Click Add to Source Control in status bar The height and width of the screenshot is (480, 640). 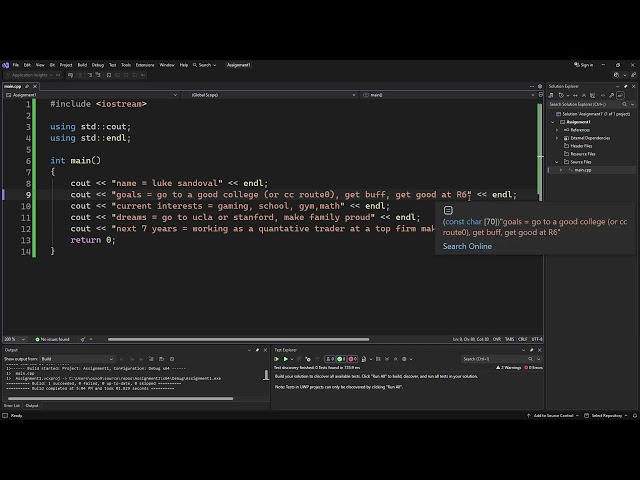click(x=553, y=416)
